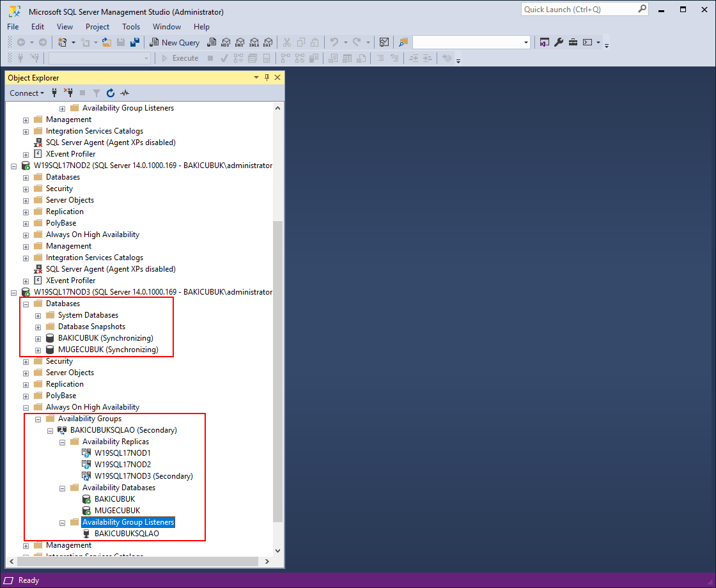Image resolution: width=716 pixels, height=588 pixels.
Task: Expand the System Databases folder
Action: point(38,316)
